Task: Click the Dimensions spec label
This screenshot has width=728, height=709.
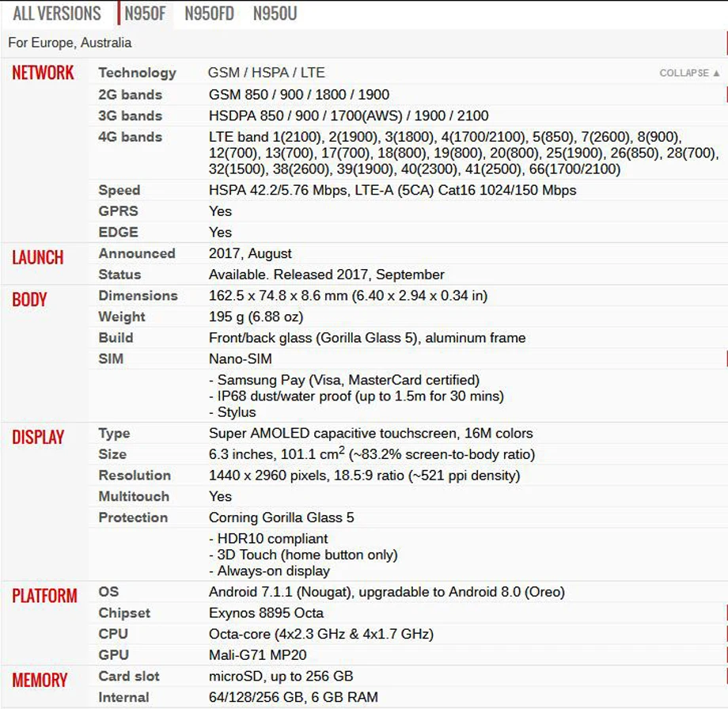Action: click(x=138, y=296)
